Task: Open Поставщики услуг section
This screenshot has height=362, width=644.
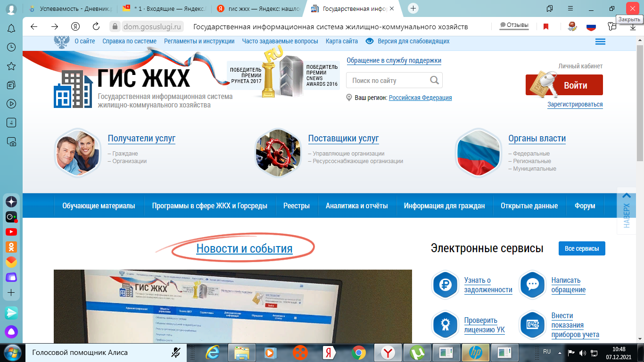Action: pos(343,138)
